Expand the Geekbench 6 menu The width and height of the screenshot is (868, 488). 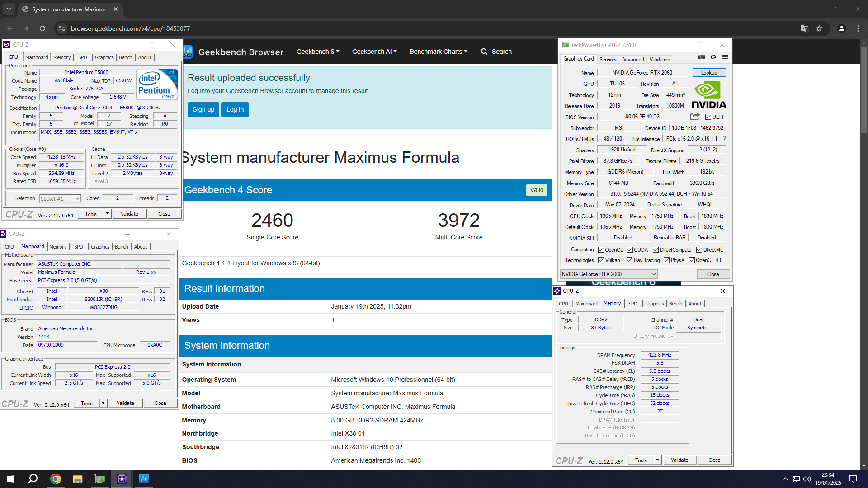318,52
